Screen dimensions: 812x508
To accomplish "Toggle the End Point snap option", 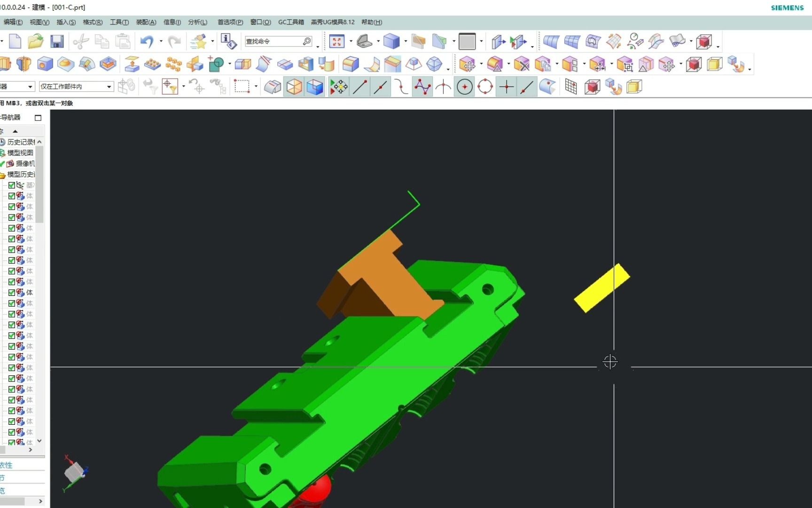I will [360, 87].
